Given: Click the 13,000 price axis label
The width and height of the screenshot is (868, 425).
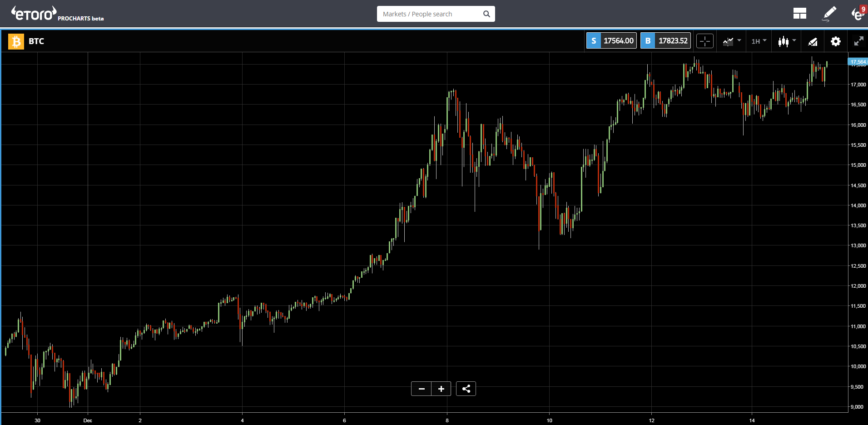Looking at the screenshot, I should tap(858, 245).
